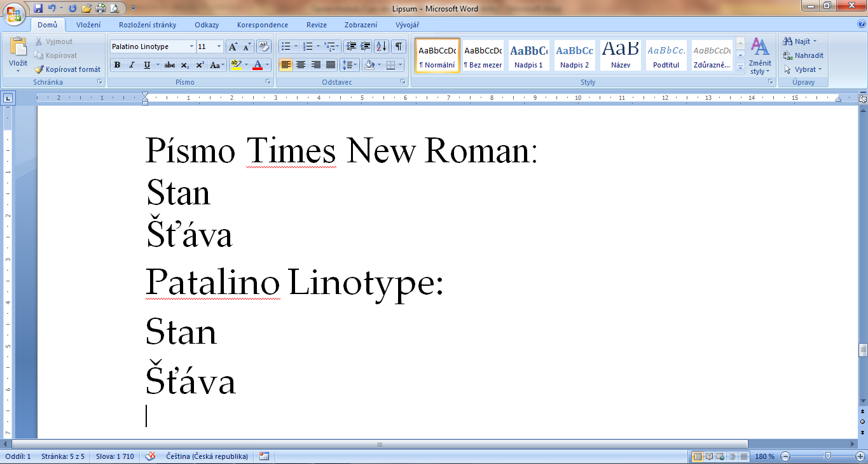
Task: Sort text with the A-Z icon
Action: [x=382, y=46]
